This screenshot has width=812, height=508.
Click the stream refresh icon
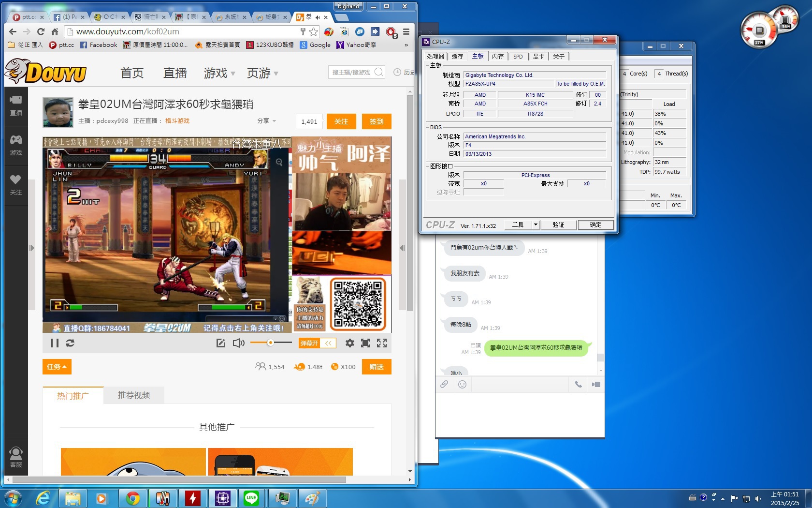point(70,343)
